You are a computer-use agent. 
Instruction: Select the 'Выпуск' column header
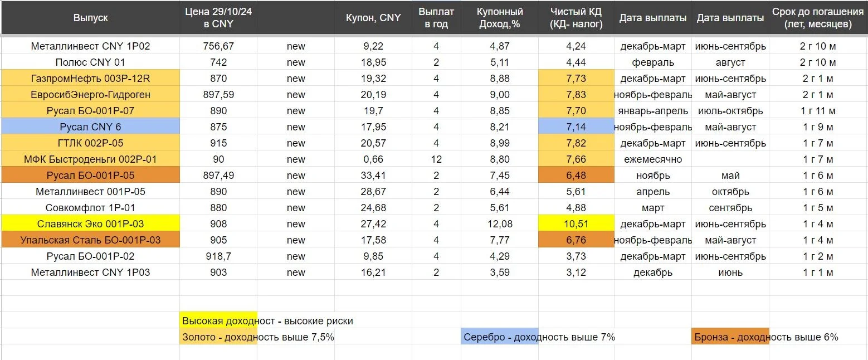pos(90,18)
